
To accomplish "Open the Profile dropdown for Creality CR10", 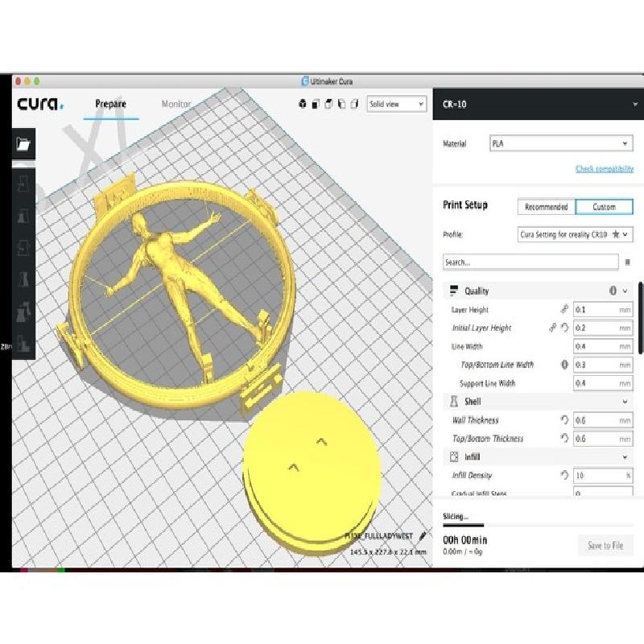I will [x=575, y=234].
